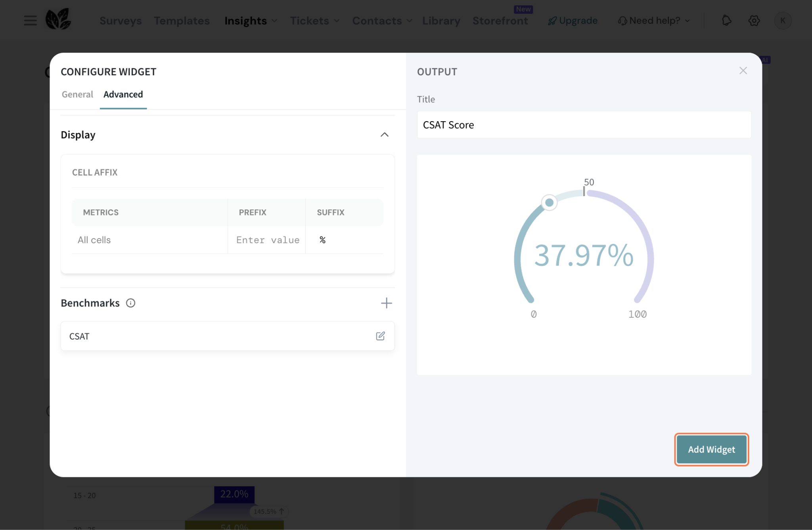
Task: Click the leaf logo icon
Action: pyautogui.click(x=58, y=19)
